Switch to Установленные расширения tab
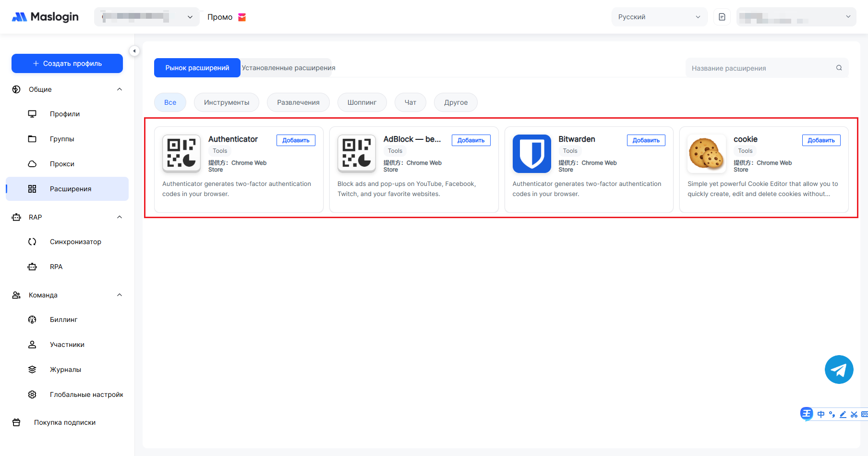 tap(288, 68)
